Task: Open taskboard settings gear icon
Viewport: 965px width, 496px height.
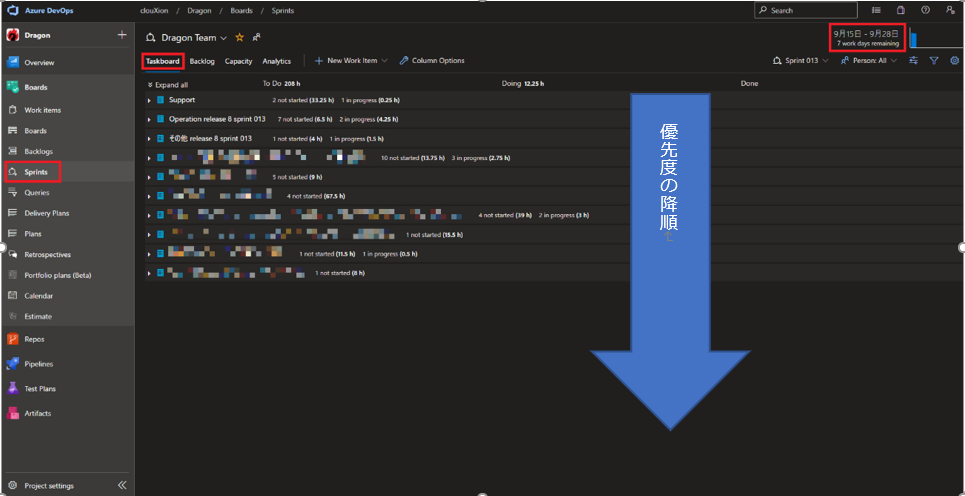Action: [955, 61]
